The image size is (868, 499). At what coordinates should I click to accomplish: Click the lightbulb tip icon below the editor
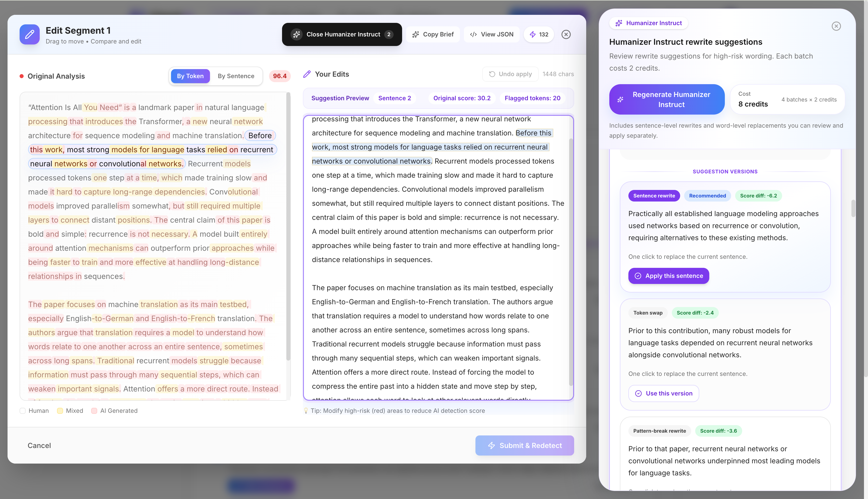click(306, 410)
